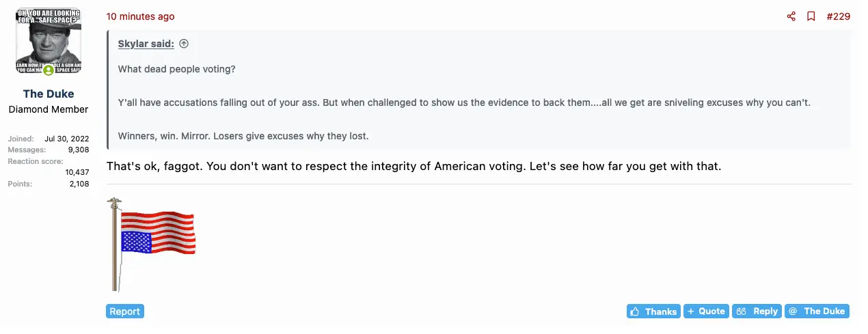Click the points value 2,108

pos(79,184)
